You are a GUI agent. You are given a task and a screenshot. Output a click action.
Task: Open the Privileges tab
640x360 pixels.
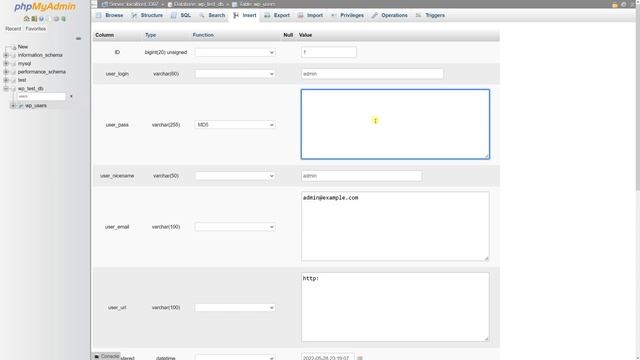click(347, 15)
